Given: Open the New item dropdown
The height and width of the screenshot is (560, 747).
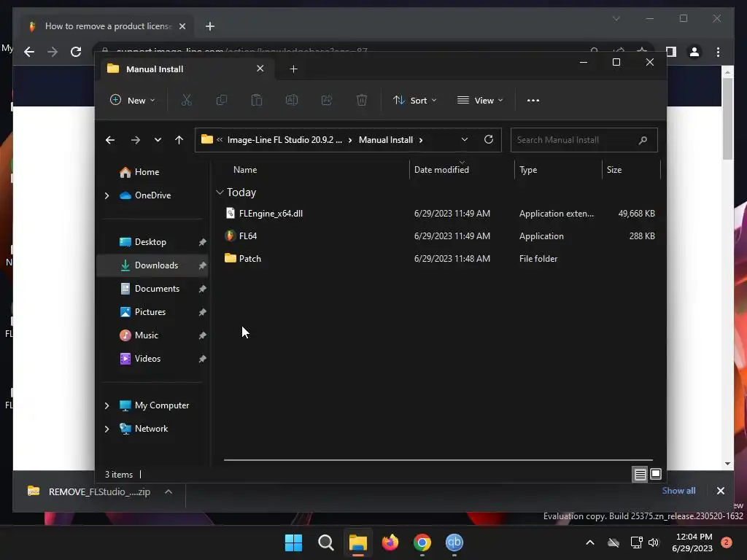Looking at the screenshot, I should click(x=133, y=100).
